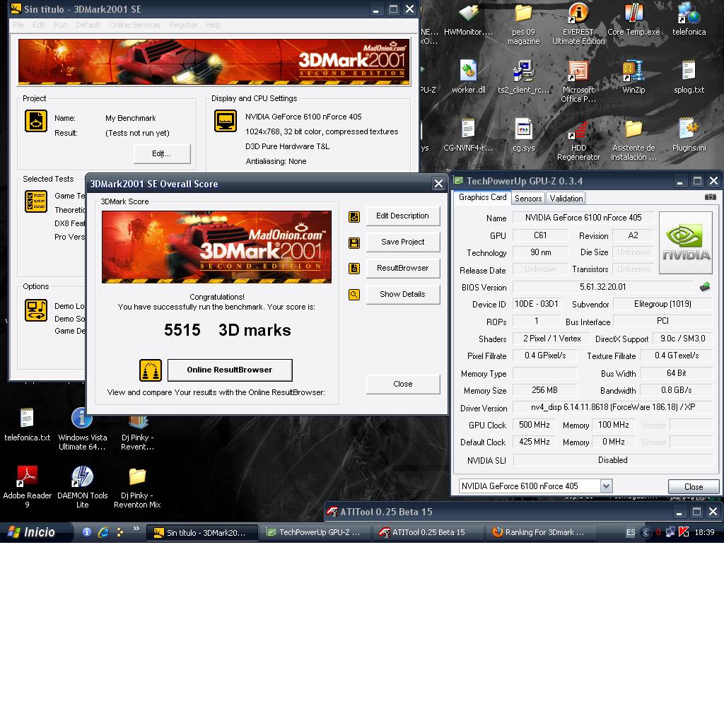Image resolution: width=724 pixels, height=728 pixels.
Task: Open the worker.dll desktop file
Action: [x=468, y=77]
